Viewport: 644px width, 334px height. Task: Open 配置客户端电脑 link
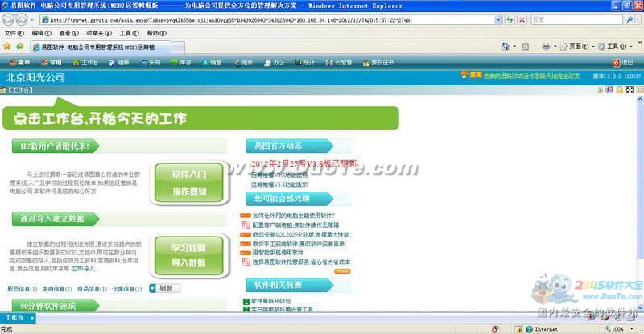click(x=295, y=225)
